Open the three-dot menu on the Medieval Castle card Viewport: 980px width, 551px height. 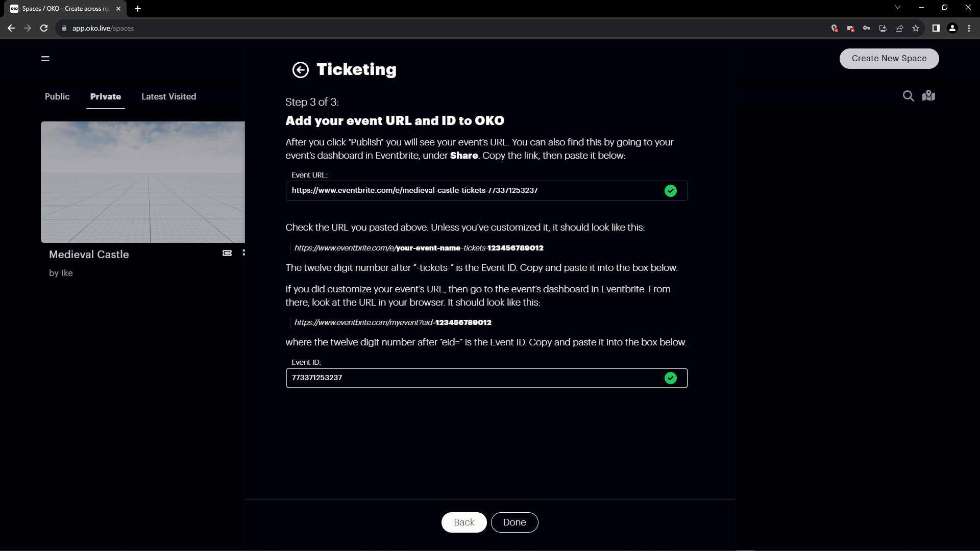coord(244,253)
